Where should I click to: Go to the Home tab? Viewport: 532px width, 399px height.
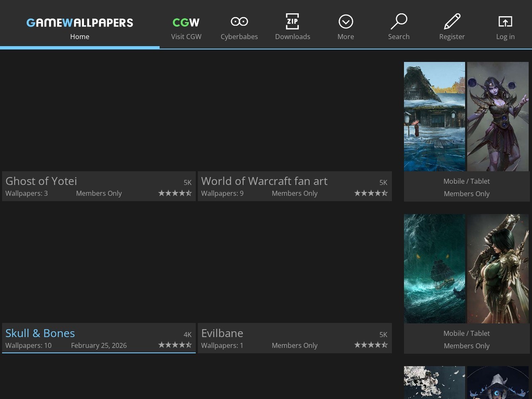(x=80, y=37)
